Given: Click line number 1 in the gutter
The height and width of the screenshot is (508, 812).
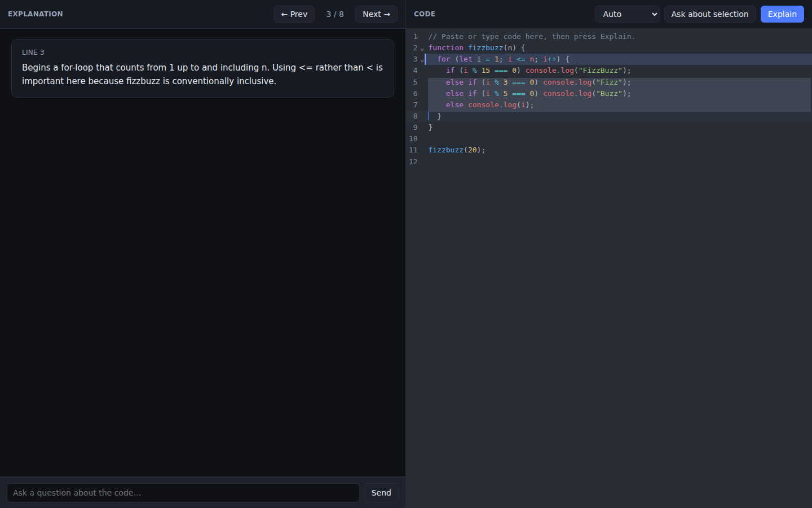Looking at the screenshot, I should pos(416,37).
